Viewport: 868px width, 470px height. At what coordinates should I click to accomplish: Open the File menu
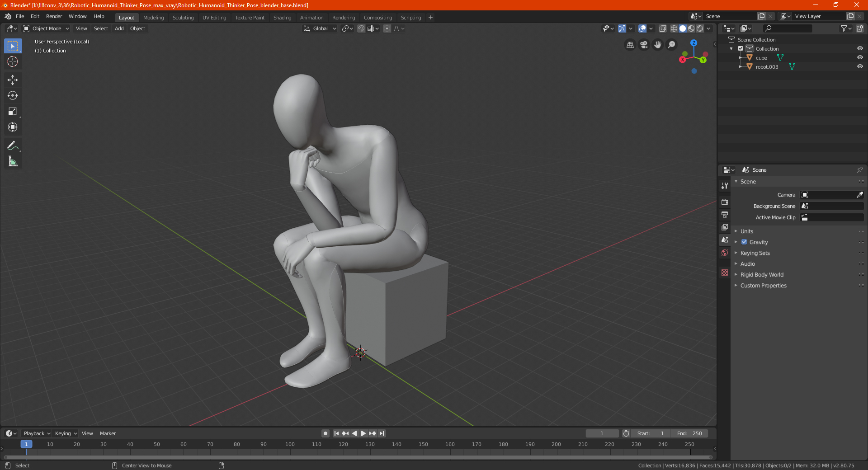20,16
